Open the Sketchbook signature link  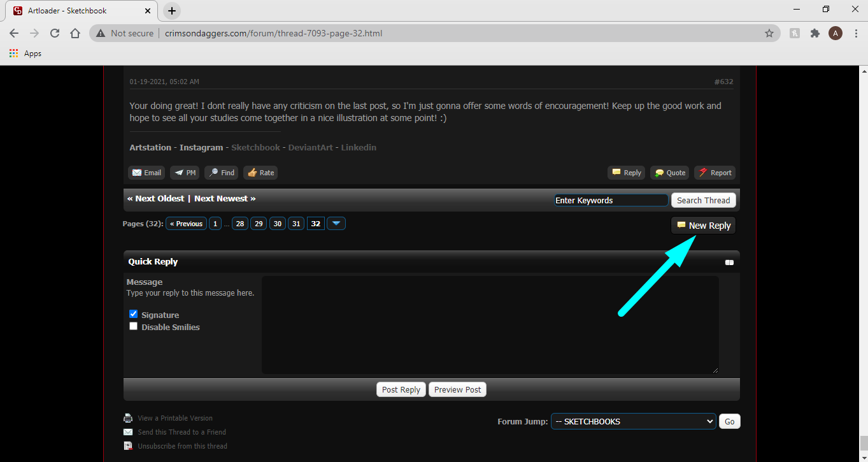click(x=255, y=147)
